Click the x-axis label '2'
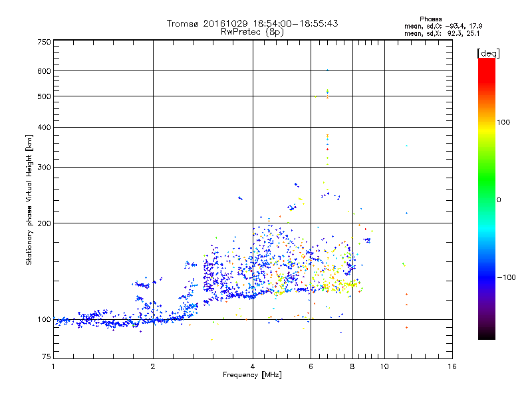Image resolution: width=532 pixels, height=399 pixels. [x=153, y=366]
